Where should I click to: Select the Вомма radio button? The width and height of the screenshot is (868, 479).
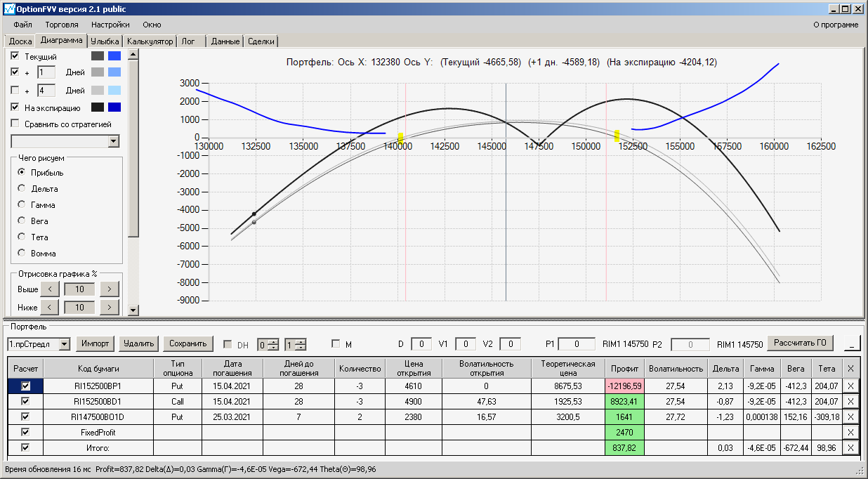22,253
